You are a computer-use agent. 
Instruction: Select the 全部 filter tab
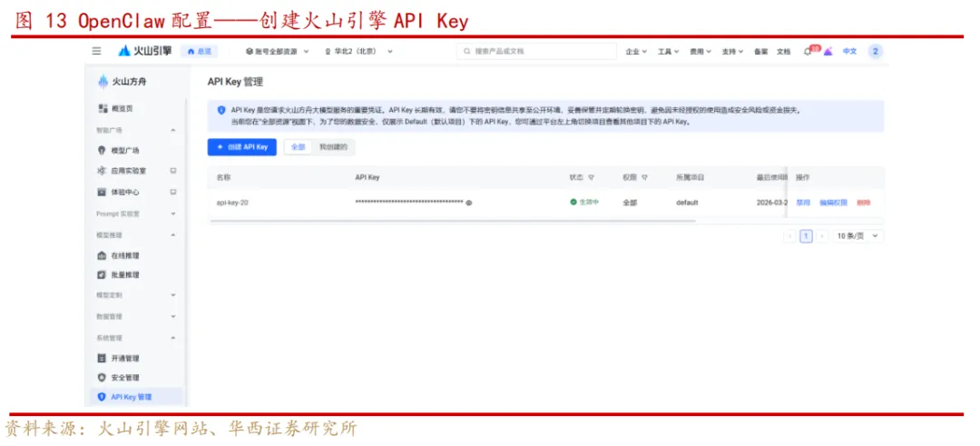299,147
